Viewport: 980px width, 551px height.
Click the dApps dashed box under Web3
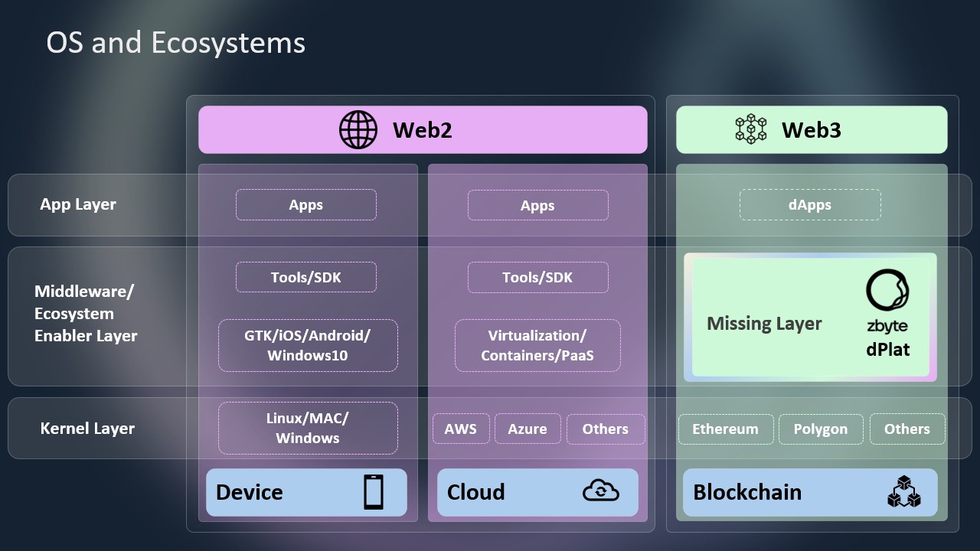point(809,204)
